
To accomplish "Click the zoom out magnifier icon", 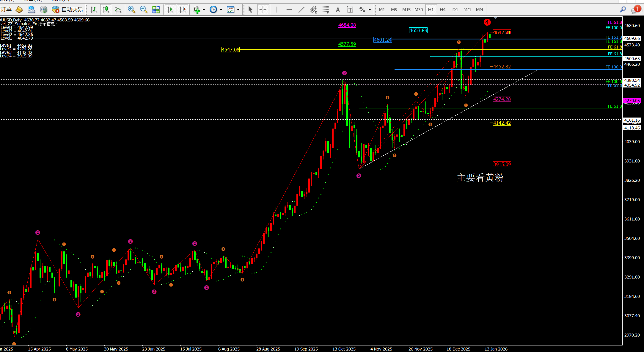I will tap(144, 10).
